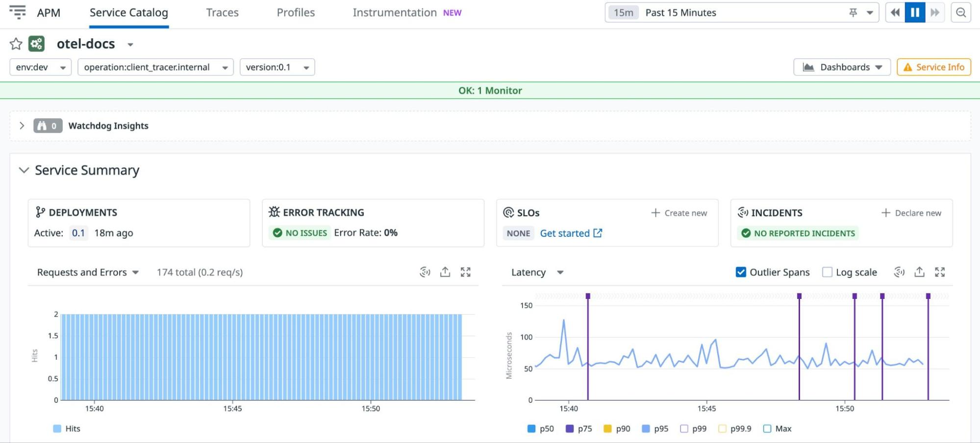Expand Requests and Errors graph to fullscreen

point(465,272)
